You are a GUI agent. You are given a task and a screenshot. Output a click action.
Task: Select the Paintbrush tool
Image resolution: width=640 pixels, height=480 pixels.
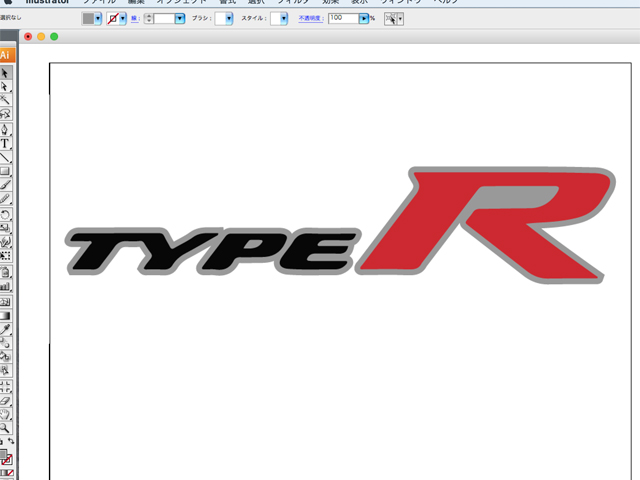coord(5,185)
